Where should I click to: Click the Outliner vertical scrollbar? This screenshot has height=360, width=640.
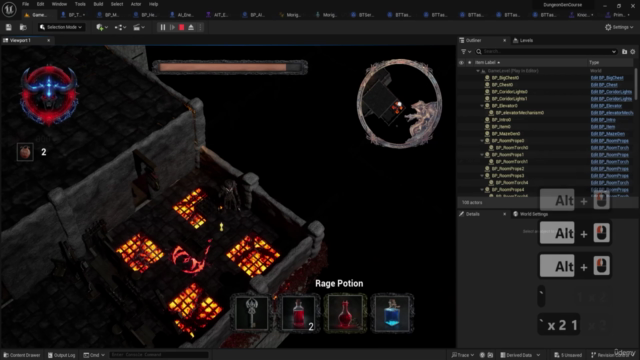pyautogui.click(x=636, y=84)
